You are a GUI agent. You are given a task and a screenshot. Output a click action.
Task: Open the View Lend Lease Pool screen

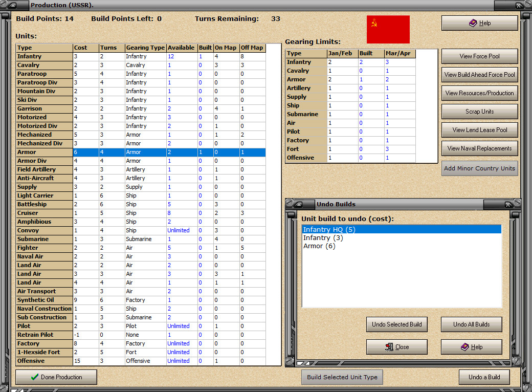(x=479, y=129)
